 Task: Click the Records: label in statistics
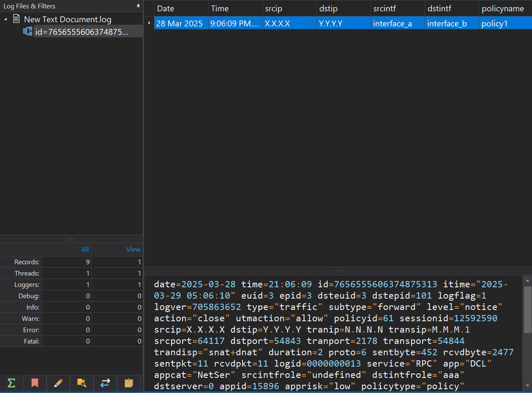pyautogui.click(x=27, y=262)
